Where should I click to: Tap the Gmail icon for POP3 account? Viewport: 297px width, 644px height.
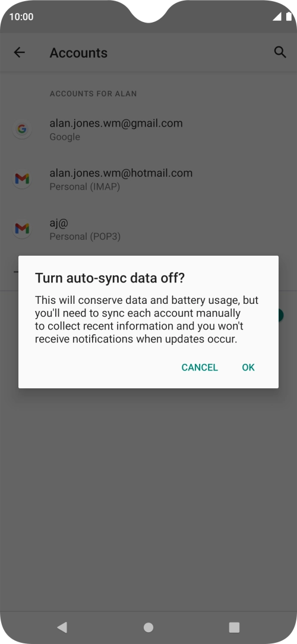tap(22, 228)
